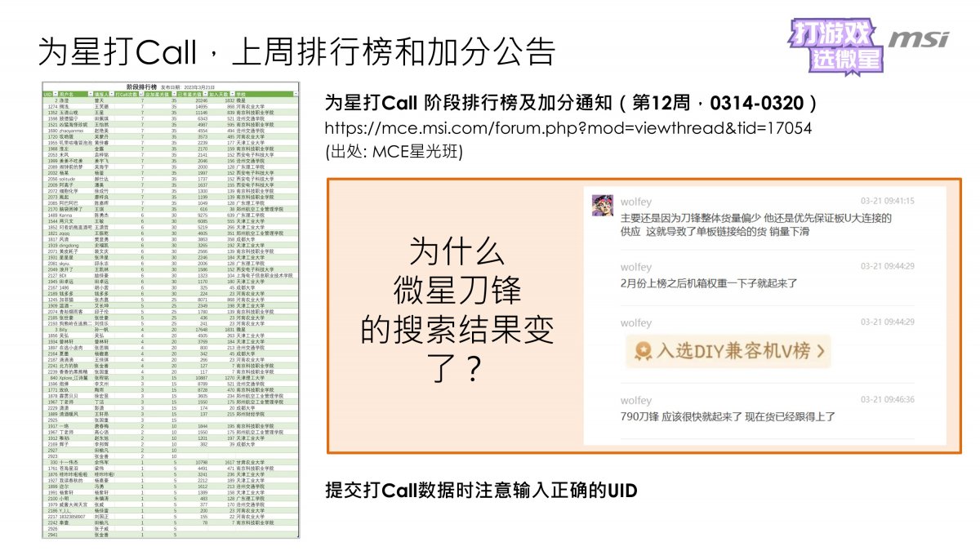
Task: Click the reminder 提交打Call数据时注意输入正确的UID
Action: tap(480, 490)
